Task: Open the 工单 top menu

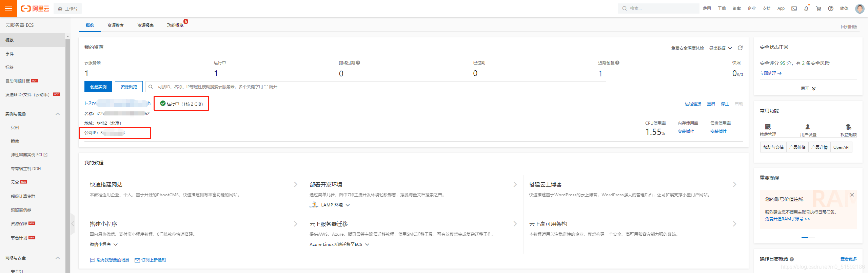Action: (x=722, y=8)
